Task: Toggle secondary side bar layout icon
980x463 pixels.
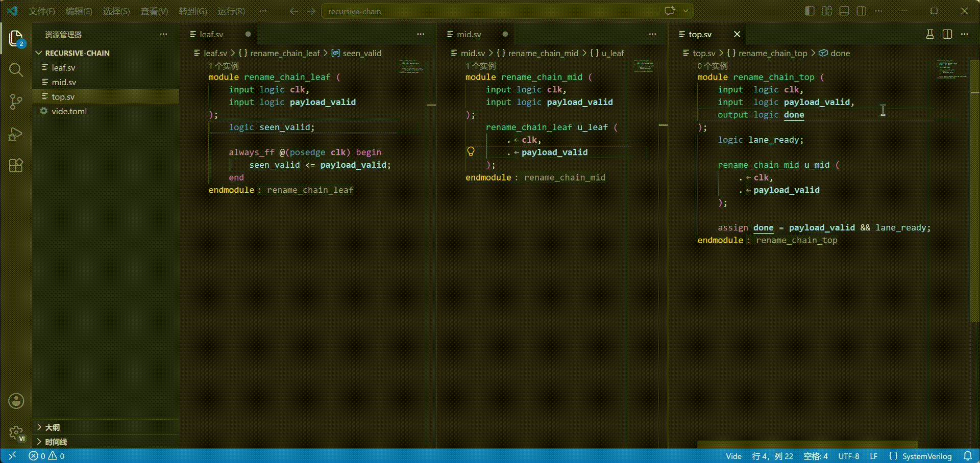Action: [862, 11]
